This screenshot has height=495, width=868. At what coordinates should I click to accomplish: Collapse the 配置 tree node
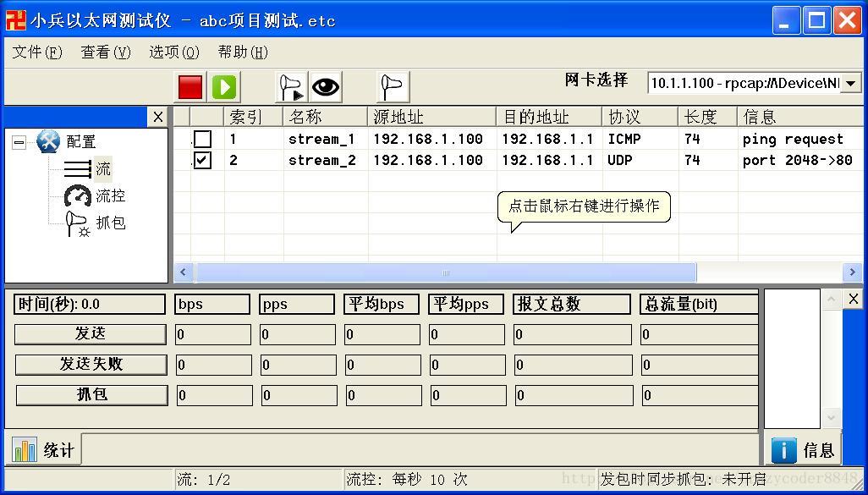pos(19,142)
